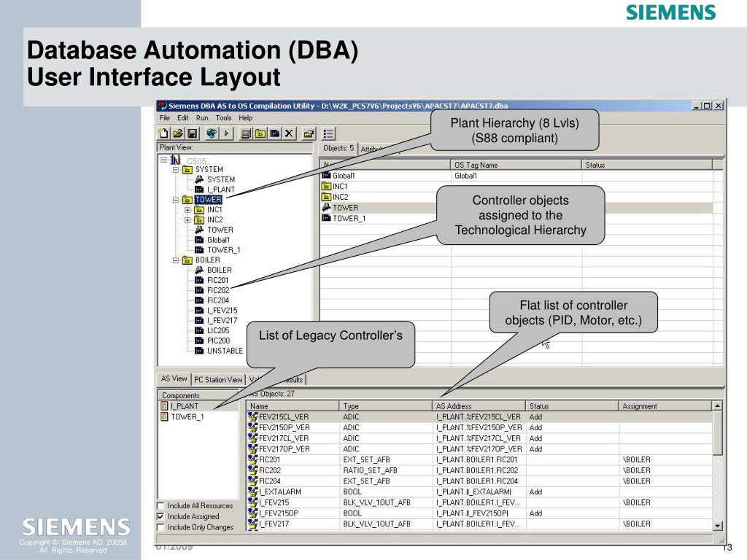The image size is (747, 560).
Task: Click the BOILER folder icon in the tree
Action: coord(187,260)
